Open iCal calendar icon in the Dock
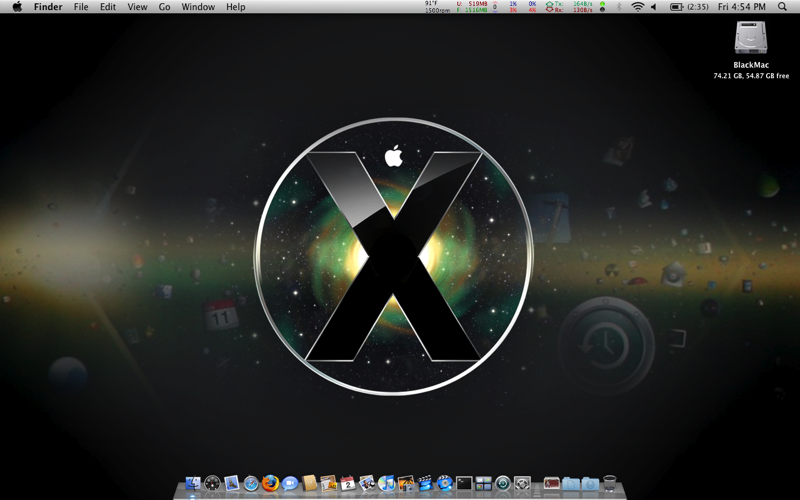Viewport: 800px width, 500px height. (348, 483)
